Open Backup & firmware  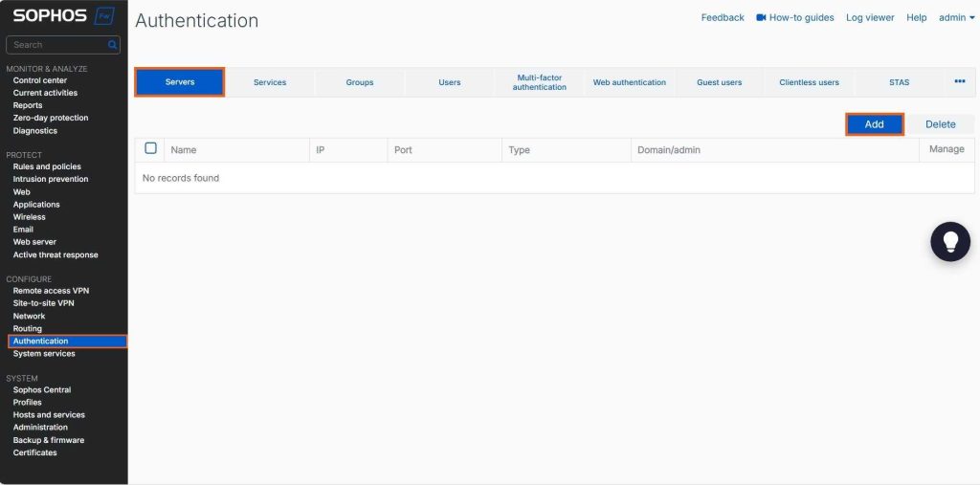[49, 440]
